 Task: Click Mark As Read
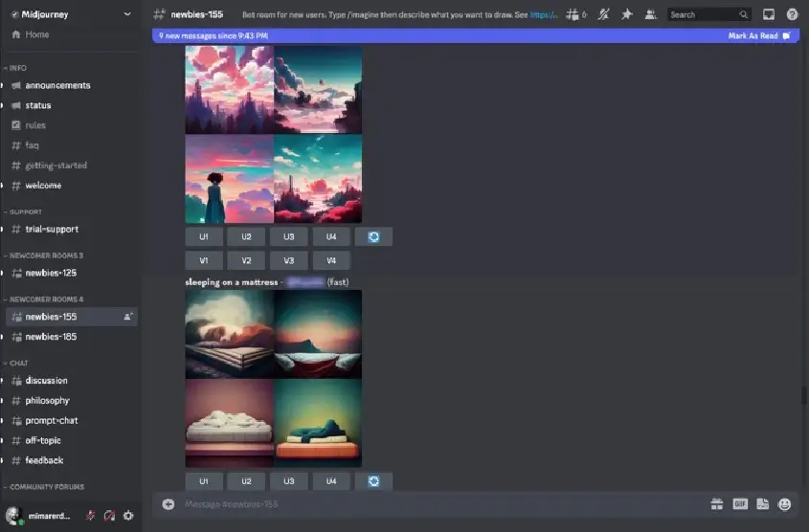[x=756, y=35]
